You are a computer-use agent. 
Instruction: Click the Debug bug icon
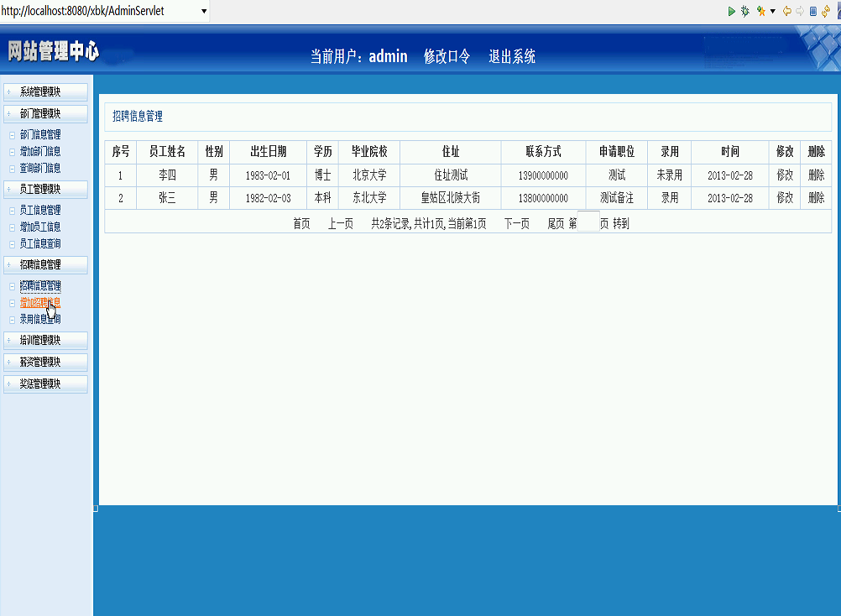[745, 11]
